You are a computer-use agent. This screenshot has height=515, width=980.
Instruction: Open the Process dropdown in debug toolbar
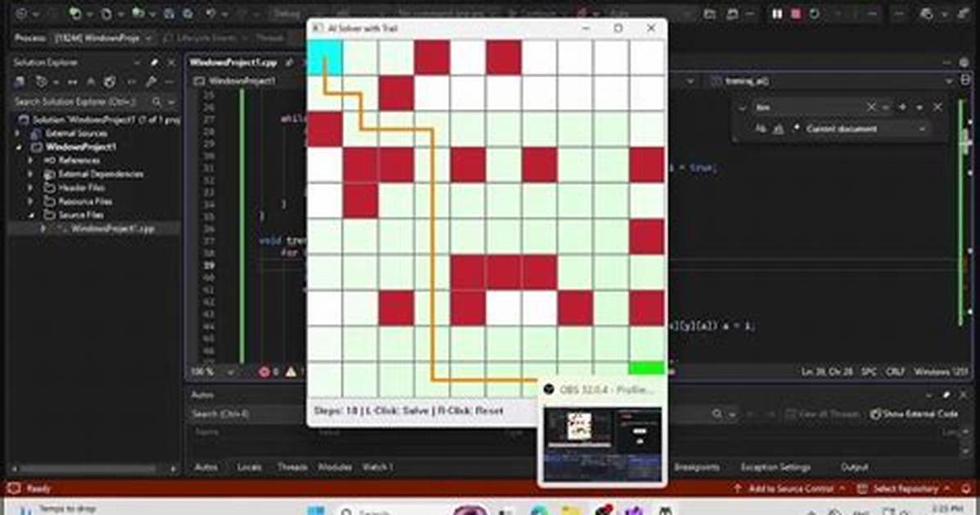point(102,39)
